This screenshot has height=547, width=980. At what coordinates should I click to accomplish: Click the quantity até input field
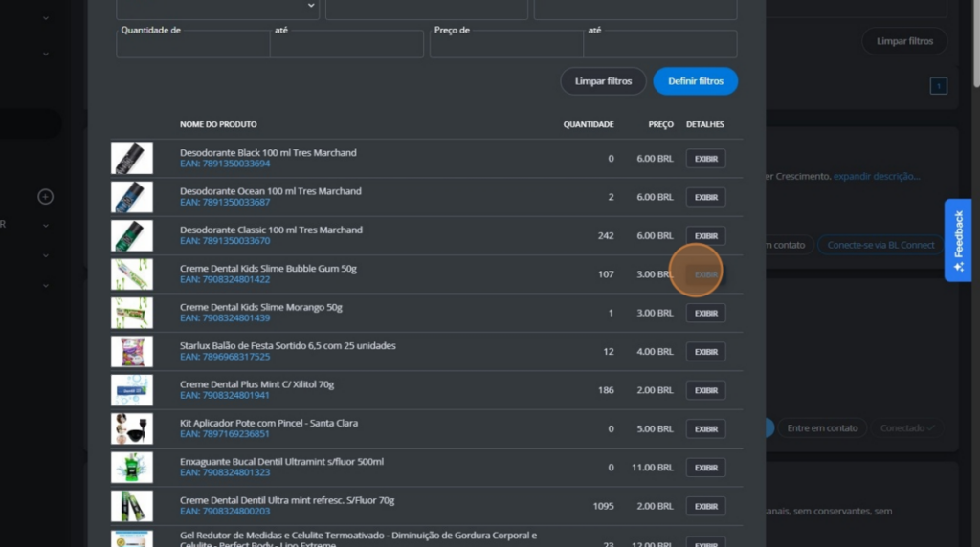(x=346, y=44)
